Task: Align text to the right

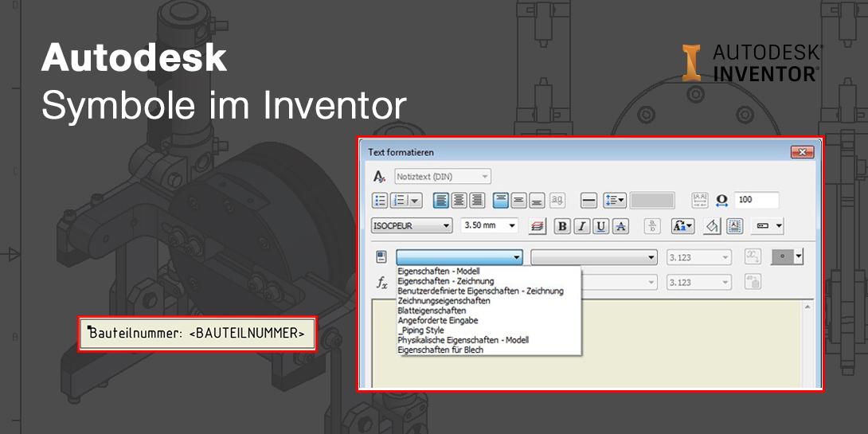Action: click(x=477, y=201)
